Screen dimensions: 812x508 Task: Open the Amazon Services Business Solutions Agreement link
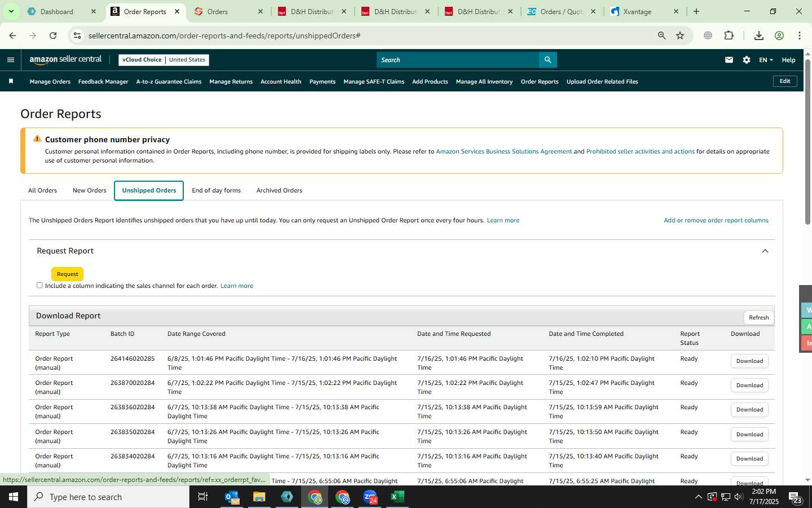(x=504, y=152)
